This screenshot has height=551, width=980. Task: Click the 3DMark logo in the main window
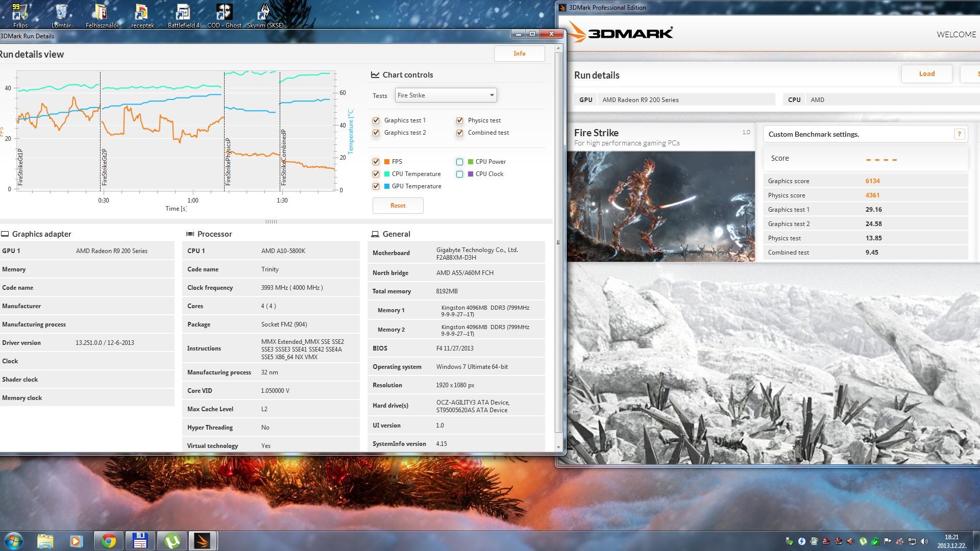[x=621, y=33]
